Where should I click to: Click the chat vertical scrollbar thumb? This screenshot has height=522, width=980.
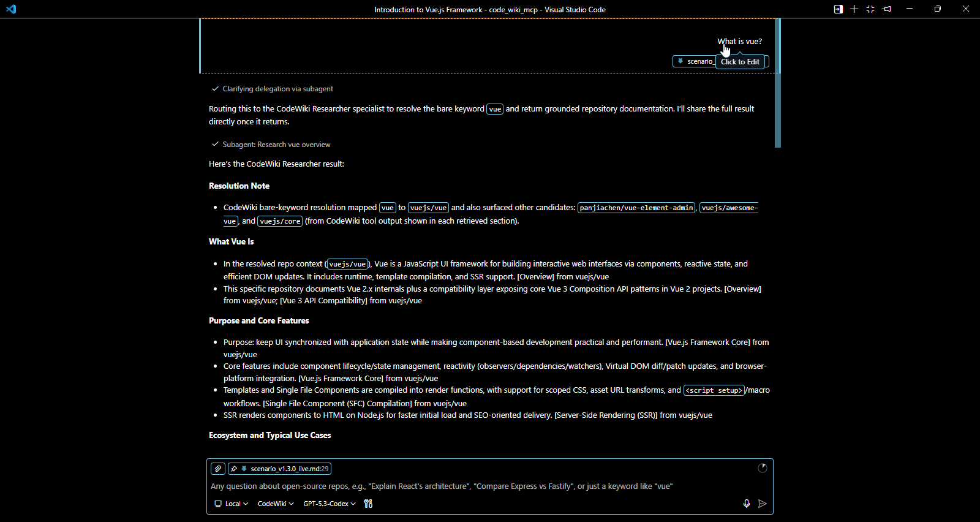click(778, 83)
